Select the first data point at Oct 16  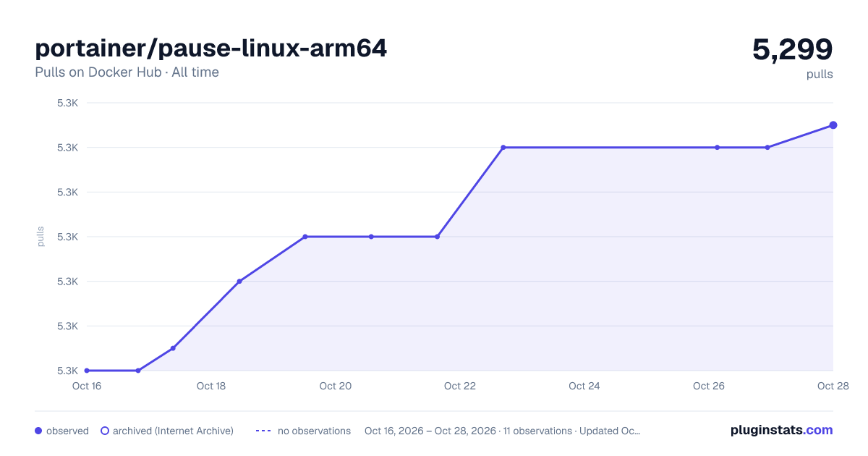[87, 371]
